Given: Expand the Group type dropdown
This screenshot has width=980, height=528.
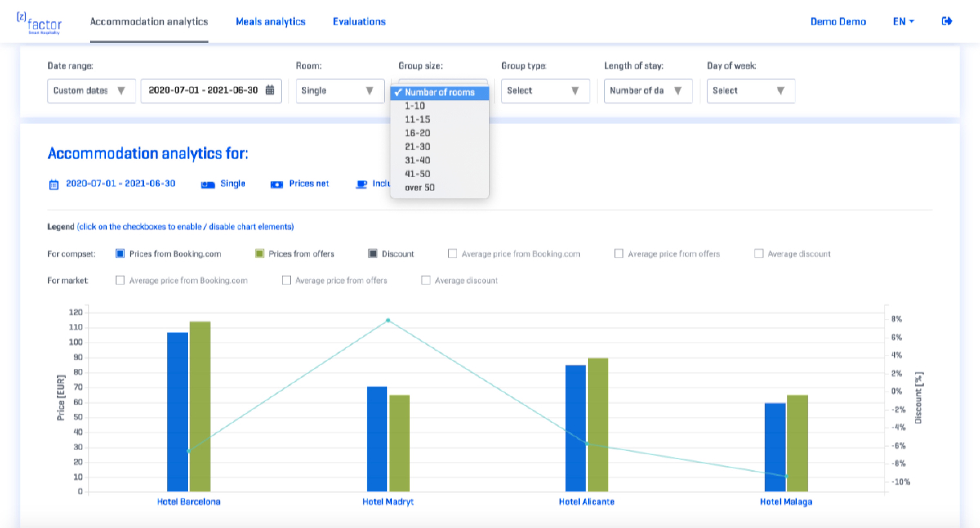Looking at the screenshot, I should click(545, 91).
